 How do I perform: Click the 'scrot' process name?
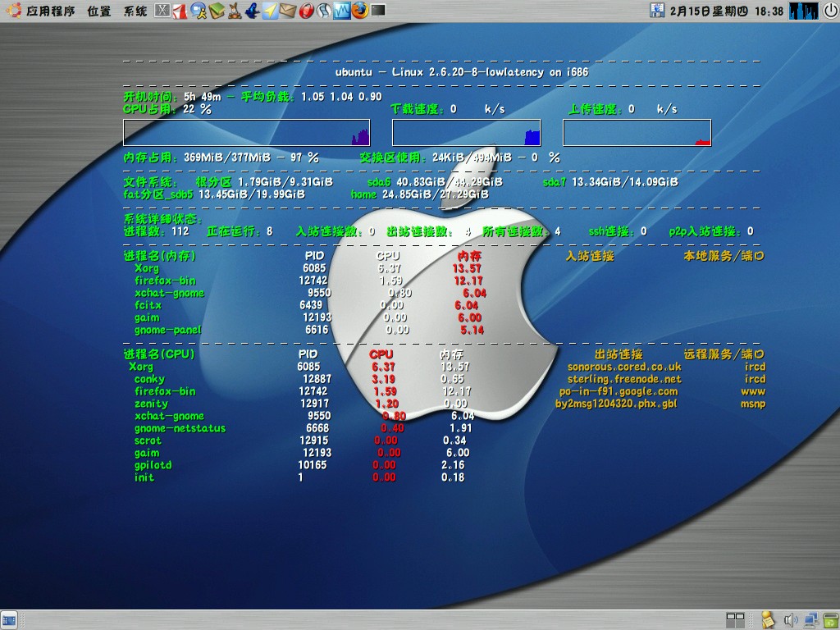[x=148, y=441]
